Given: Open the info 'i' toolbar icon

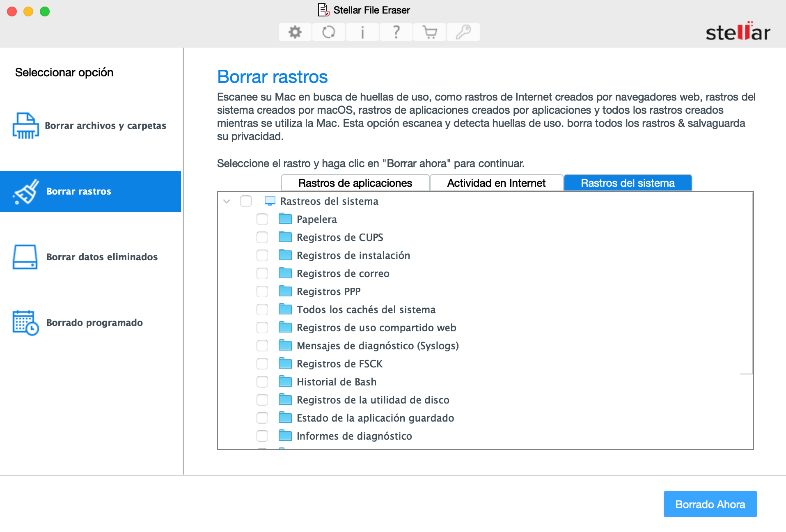Looking at the screenshot, I should click(362, 32).
